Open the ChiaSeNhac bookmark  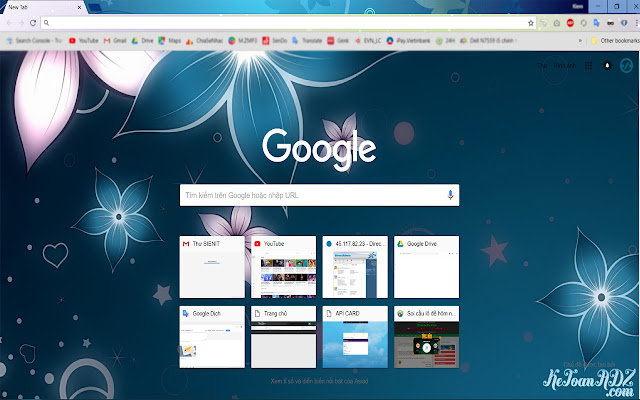click(x=205, y=41)
